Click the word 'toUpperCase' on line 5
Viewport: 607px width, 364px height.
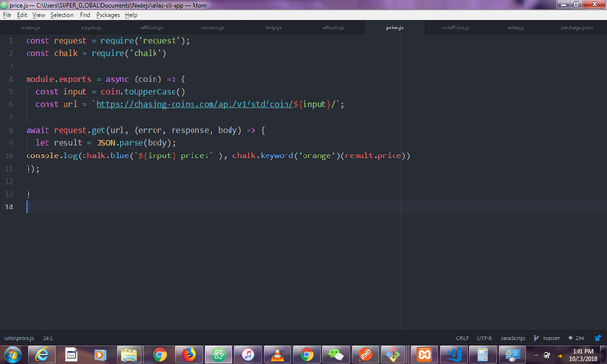click(x=150, y=92)
